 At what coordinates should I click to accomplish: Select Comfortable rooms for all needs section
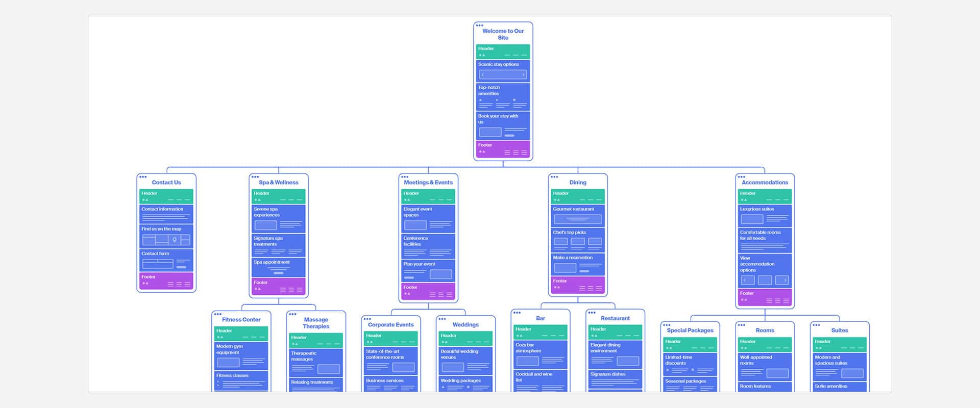[765, 240]
